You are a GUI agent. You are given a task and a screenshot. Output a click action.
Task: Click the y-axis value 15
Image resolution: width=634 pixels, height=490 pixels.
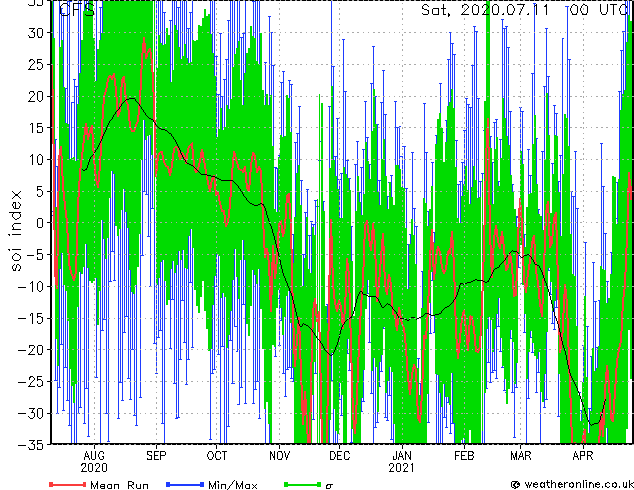point(35,128)
